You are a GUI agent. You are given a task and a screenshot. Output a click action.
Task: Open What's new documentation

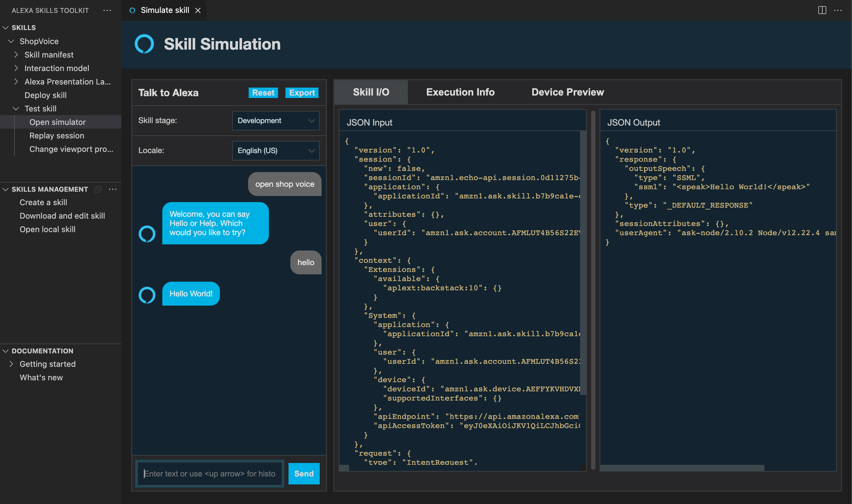60,378
